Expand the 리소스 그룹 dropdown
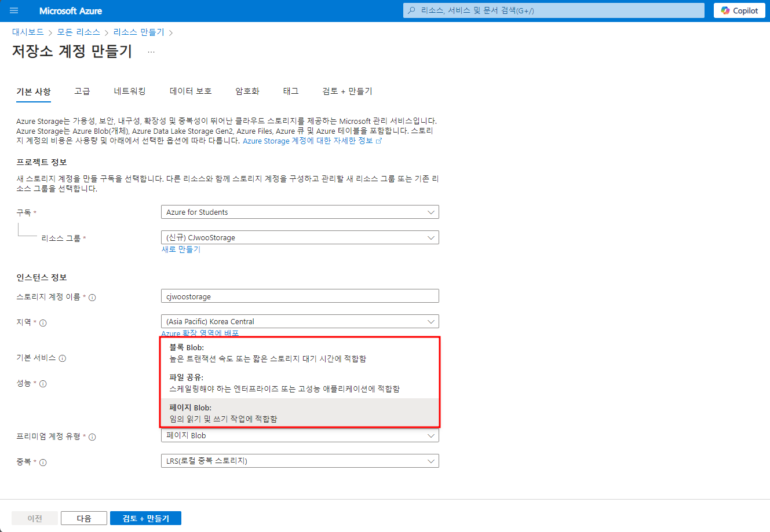 point(300,237)
